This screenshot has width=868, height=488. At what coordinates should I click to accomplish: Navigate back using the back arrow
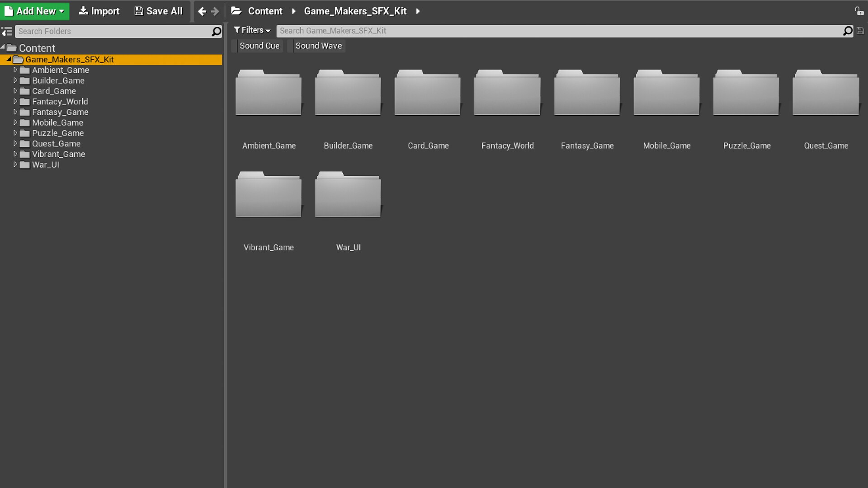[202, 11]
